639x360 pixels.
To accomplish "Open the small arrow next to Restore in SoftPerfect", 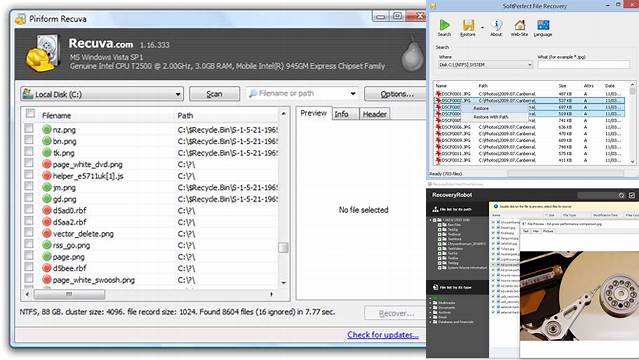I will 482,27.
